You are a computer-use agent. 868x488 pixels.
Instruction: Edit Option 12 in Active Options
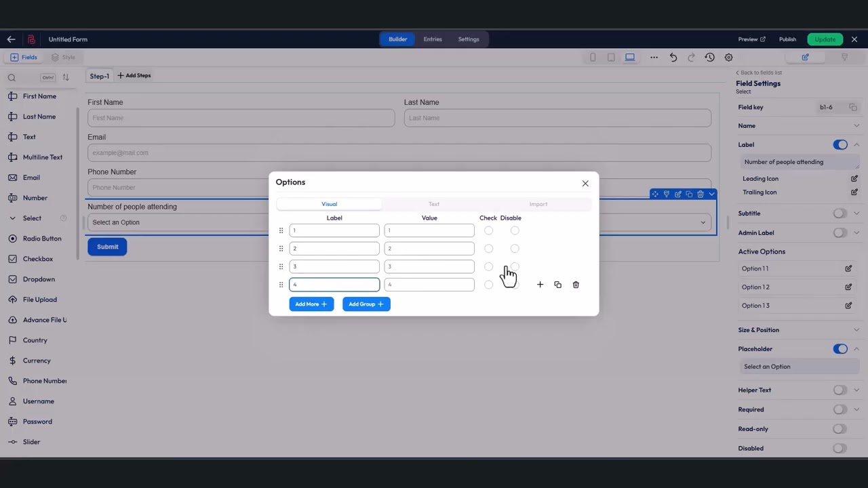click(x=848, y=287)
